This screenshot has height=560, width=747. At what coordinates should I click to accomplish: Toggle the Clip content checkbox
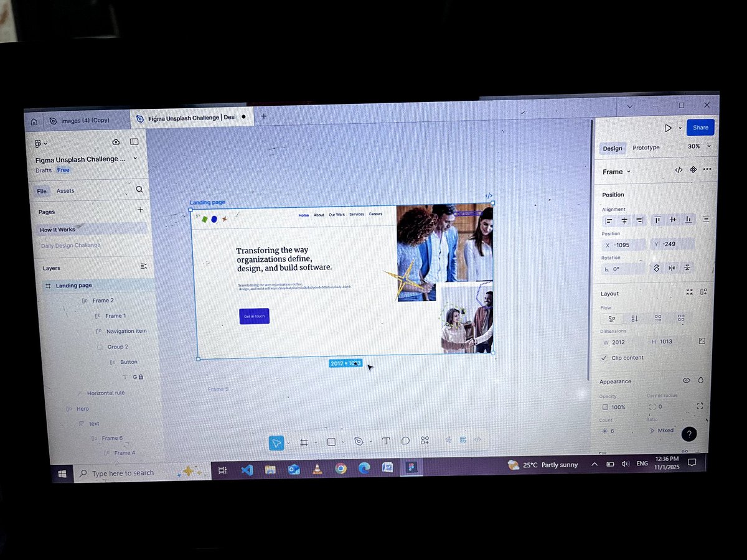[x=604, y=358]
